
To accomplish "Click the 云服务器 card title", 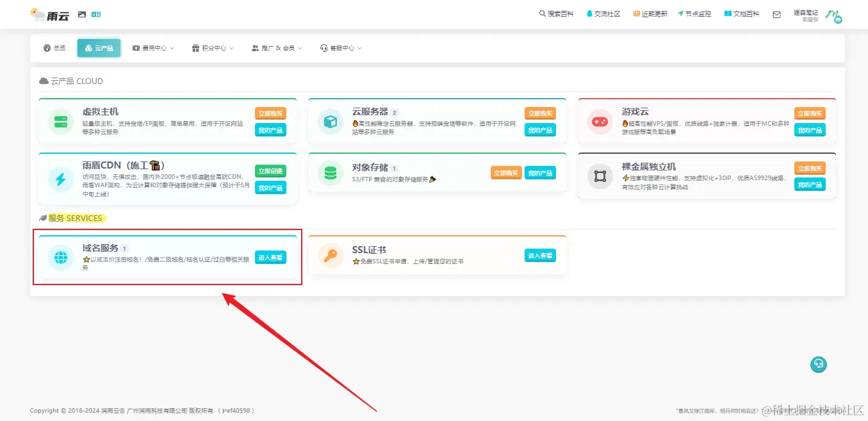I will 370,111.
